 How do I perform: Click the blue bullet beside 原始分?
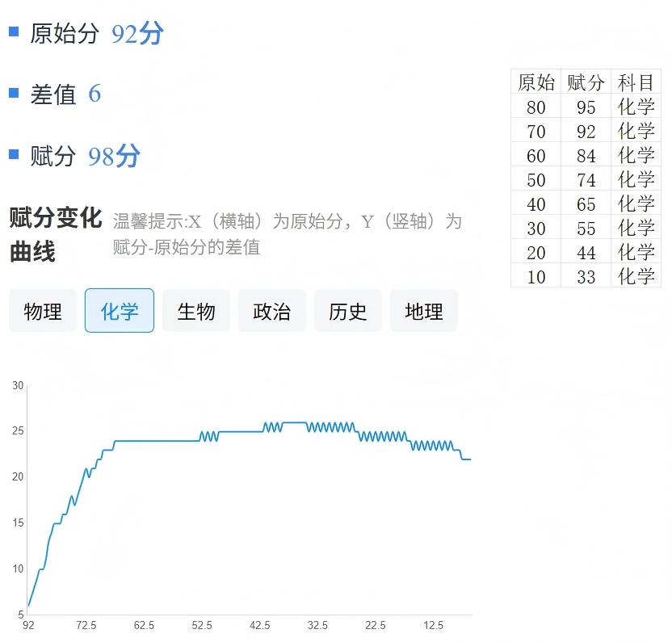tap(14, 31)
